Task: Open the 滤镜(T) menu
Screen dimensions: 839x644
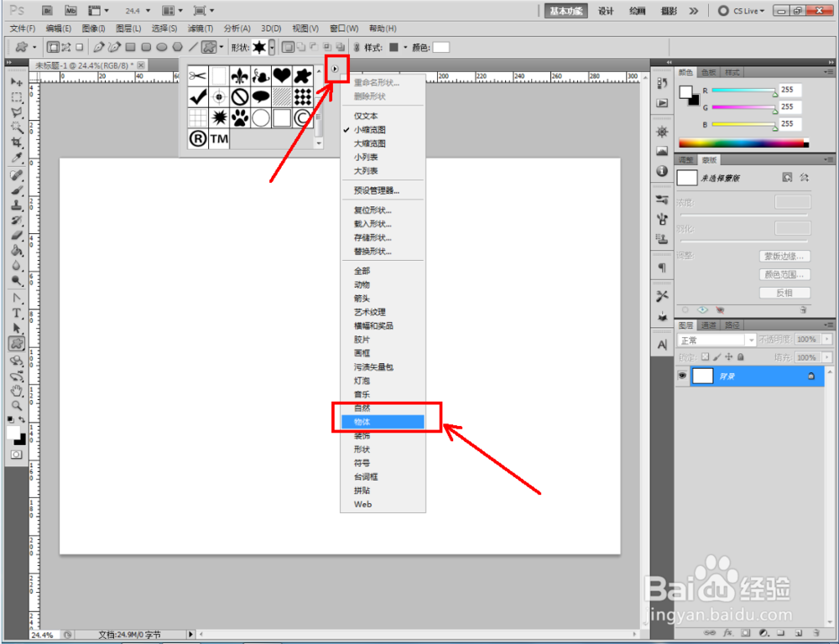Action: pos(201,29)
